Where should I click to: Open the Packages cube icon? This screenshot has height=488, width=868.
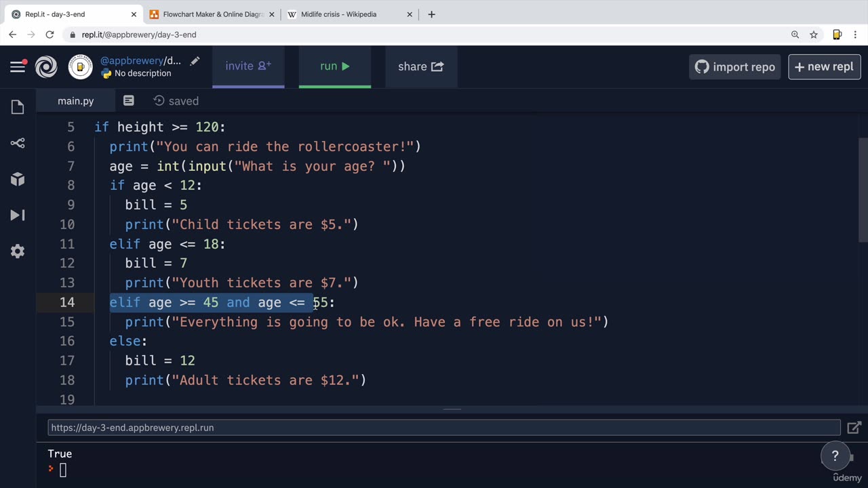[18, 179]
